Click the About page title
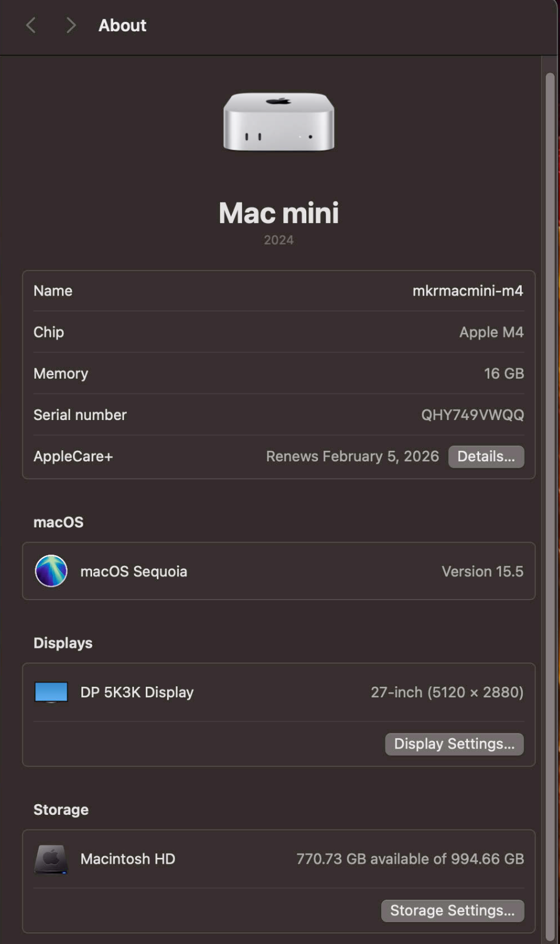 pos(122,25)
